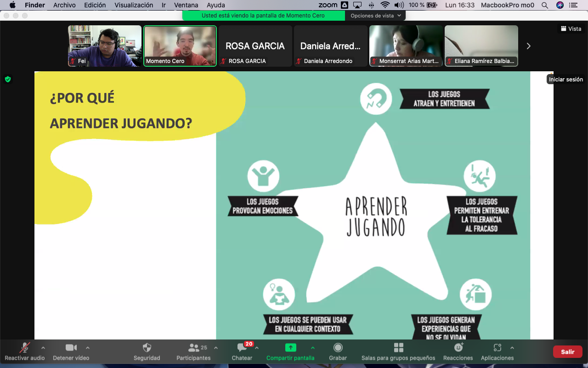
Task: Click the green Compartir pantalla icon
Action: (290, 348)
